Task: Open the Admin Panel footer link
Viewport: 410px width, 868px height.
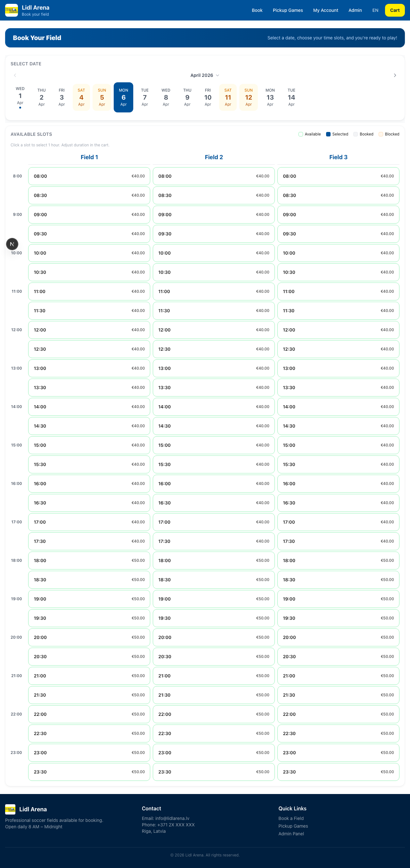Action: pyautogui.click(x=291, y=834)
